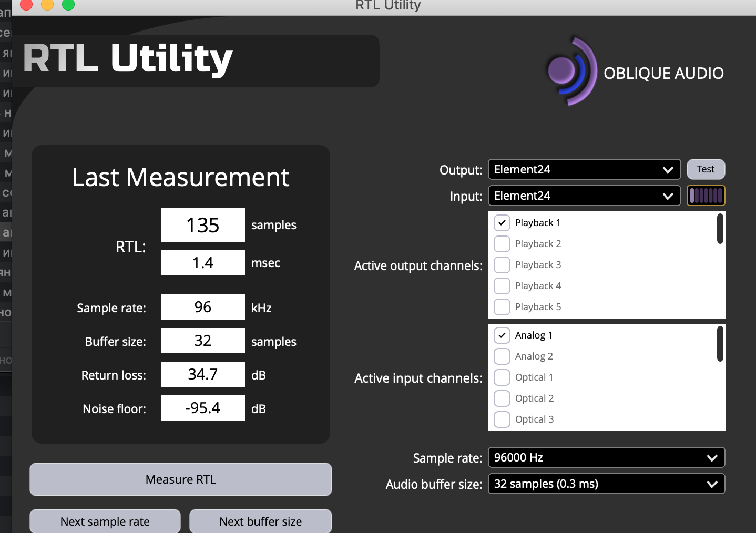Enable the Playback 2 output channel
The width and height of the screenshot is (756, 533).
tap(502, 244)
